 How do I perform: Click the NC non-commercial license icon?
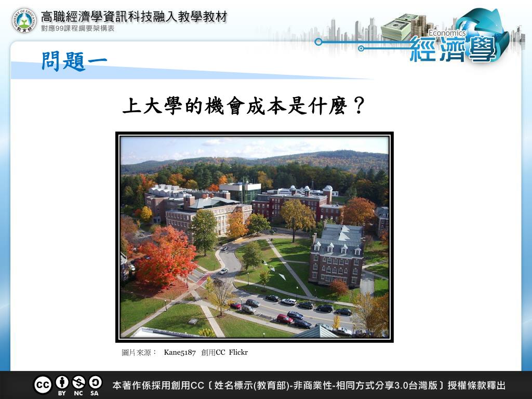click(x=78, y=382)
